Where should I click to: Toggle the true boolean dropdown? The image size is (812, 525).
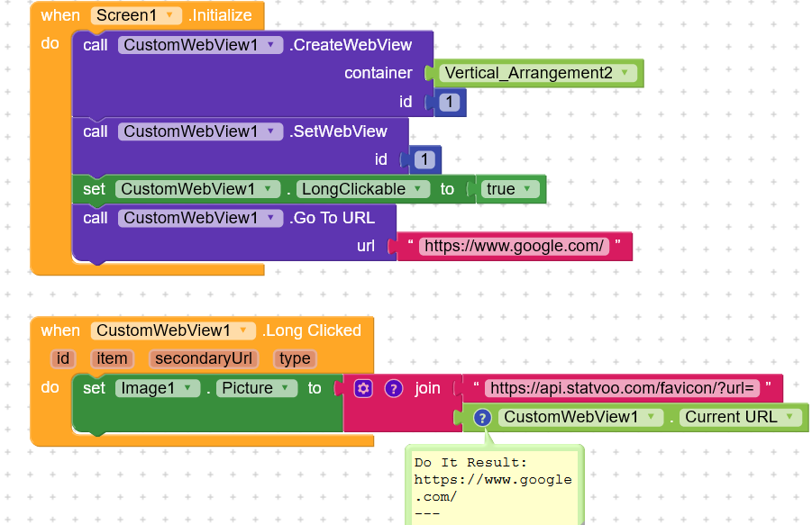tap(509, 189)
